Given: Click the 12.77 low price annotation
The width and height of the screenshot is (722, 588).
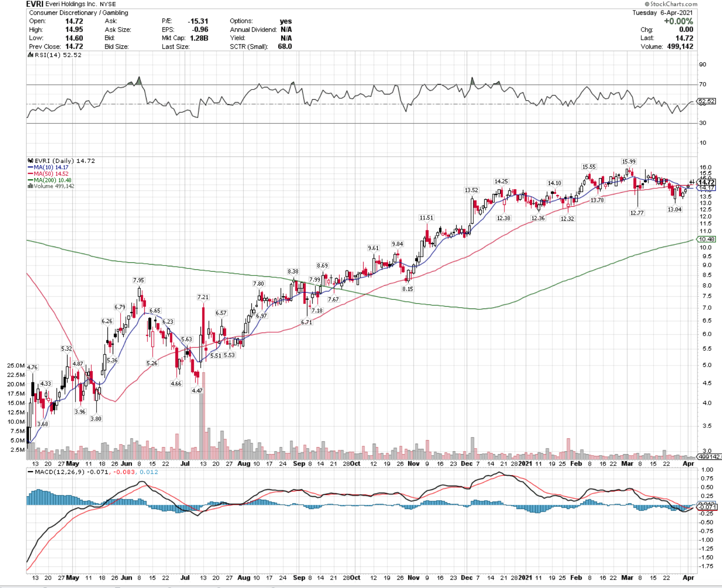Looking at the screenshot, I should (637, 213).
